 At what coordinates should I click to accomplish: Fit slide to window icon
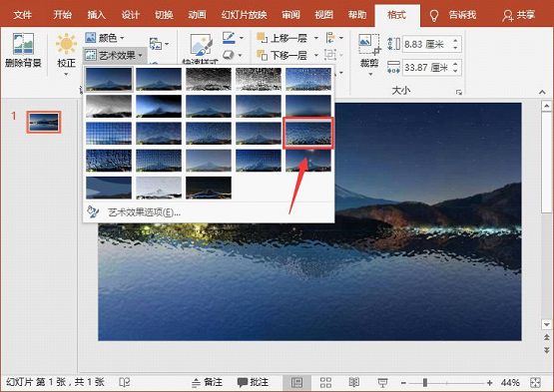tap(536, 382)
